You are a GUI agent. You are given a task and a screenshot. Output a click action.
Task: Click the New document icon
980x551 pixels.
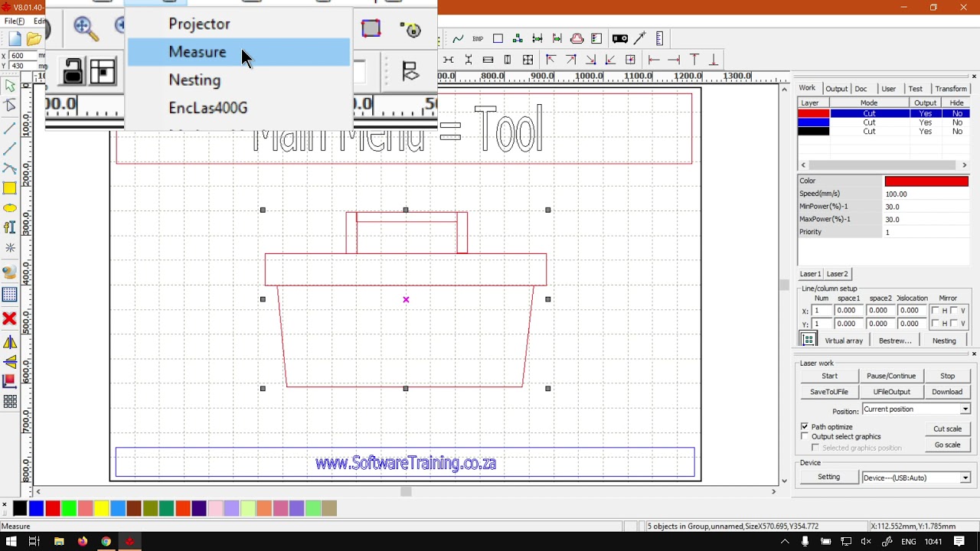coord(15,39)
